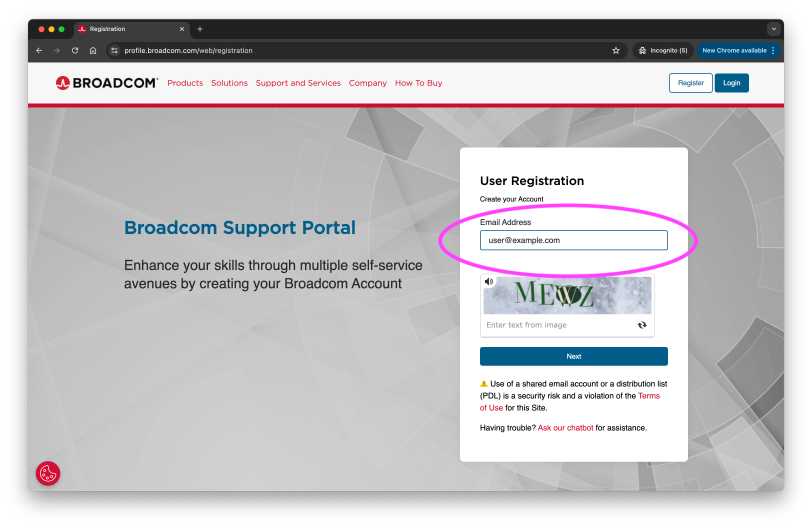Refresh the captcha image
This screenshot has height=528, width=812.
[x=642, y=325]
